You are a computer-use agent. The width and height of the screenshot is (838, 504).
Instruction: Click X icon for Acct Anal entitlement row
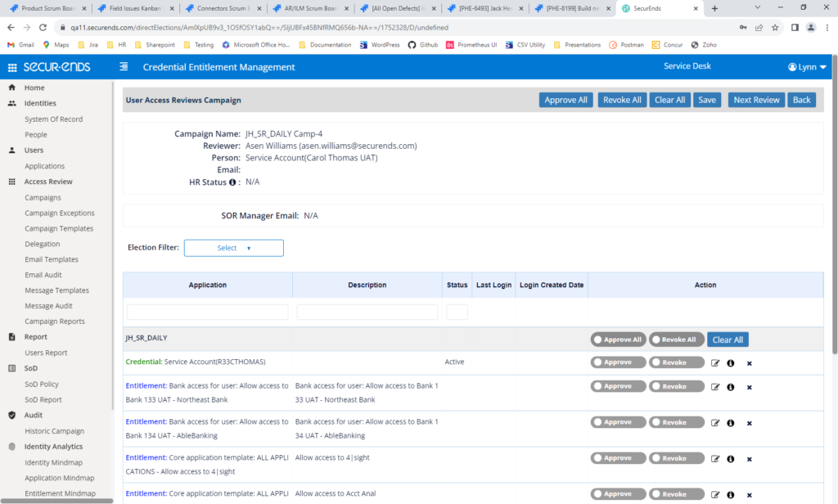[x=750, y=495]
